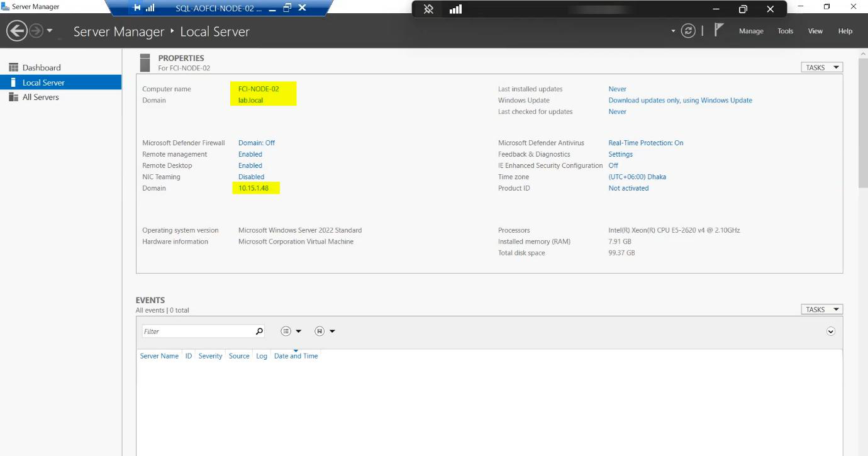Click the 7.91 GB installed memory value
The height and width of the screenshot is (456, 868).
[620, 242]
